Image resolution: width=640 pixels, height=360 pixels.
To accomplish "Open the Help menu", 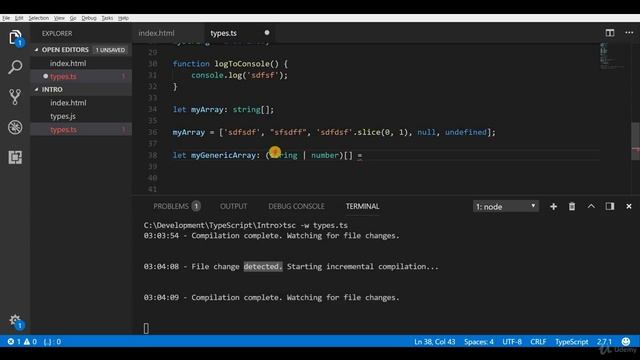I will (123, 18).
